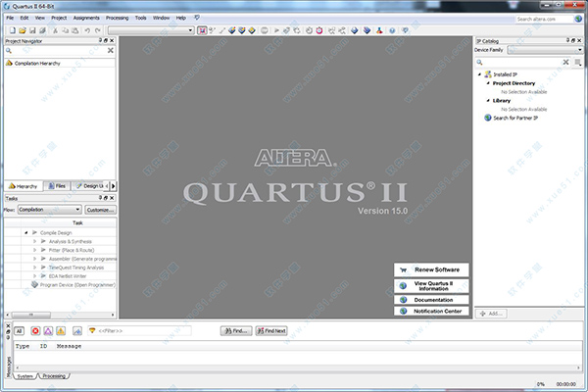Open the Tools menu
Viewport: 588px width, 392px height.
[140, 18]
